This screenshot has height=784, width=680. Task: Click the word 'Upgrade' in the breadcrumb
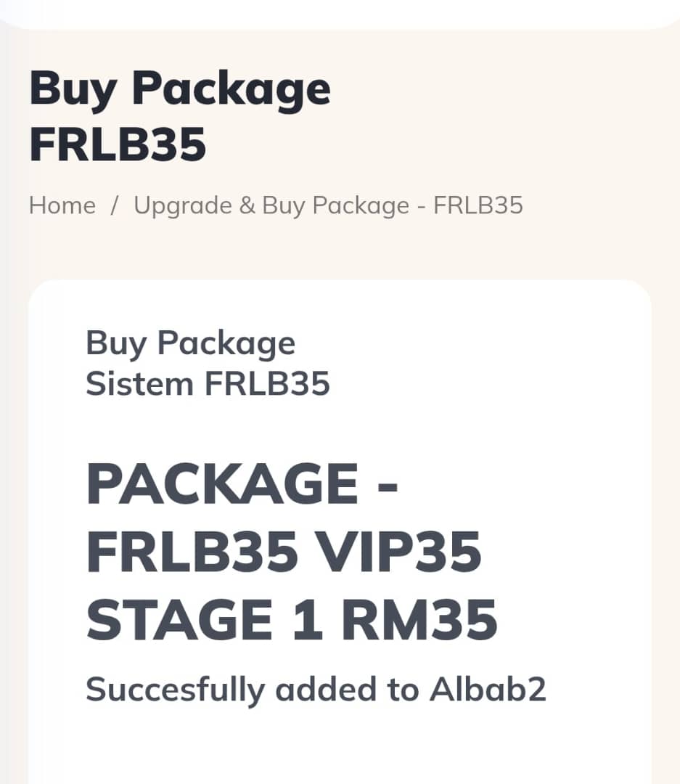[183, 205]
